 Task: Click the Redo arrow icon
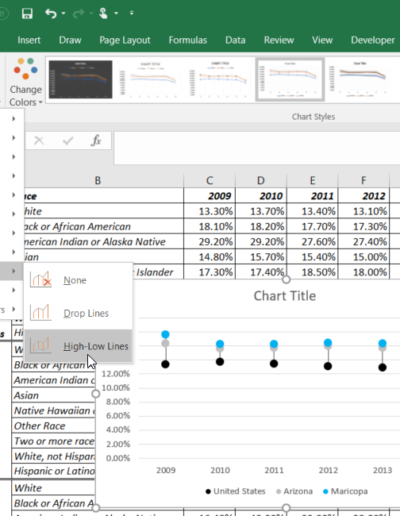tap(79, 13)
